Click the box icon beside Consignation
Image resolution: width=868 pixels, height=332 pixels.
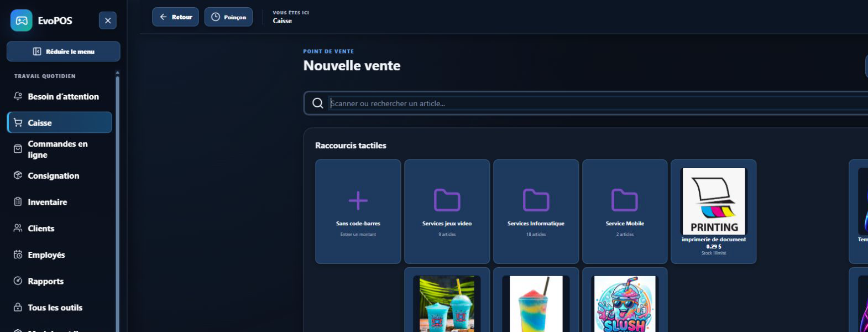(x=18, y=175)
